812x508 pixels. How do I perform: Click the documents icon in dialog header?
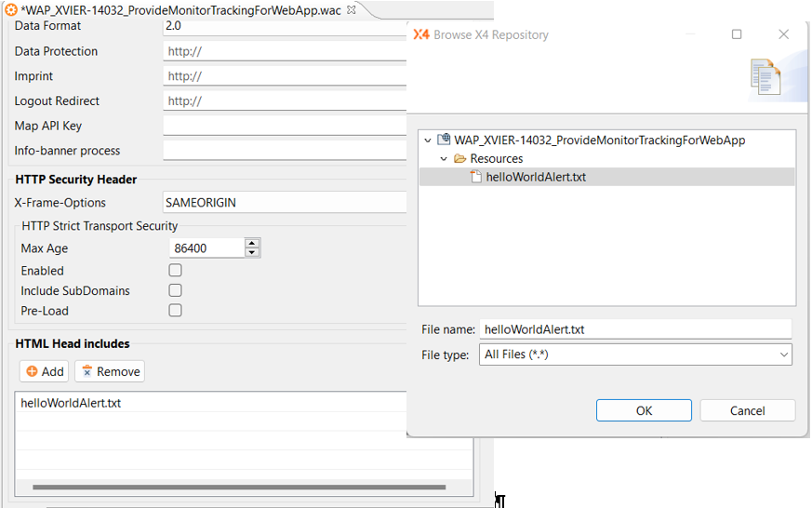765,78
